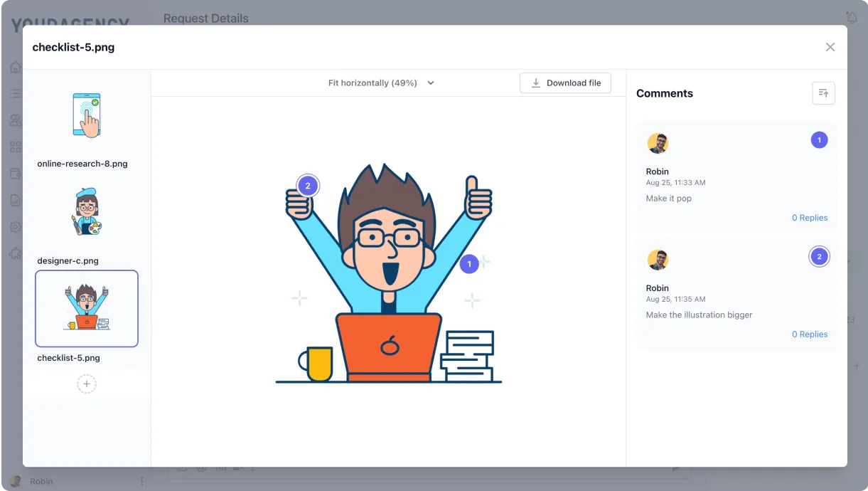
Task: Click comment marker 1 on the illustration
Action: pos(469,263)
